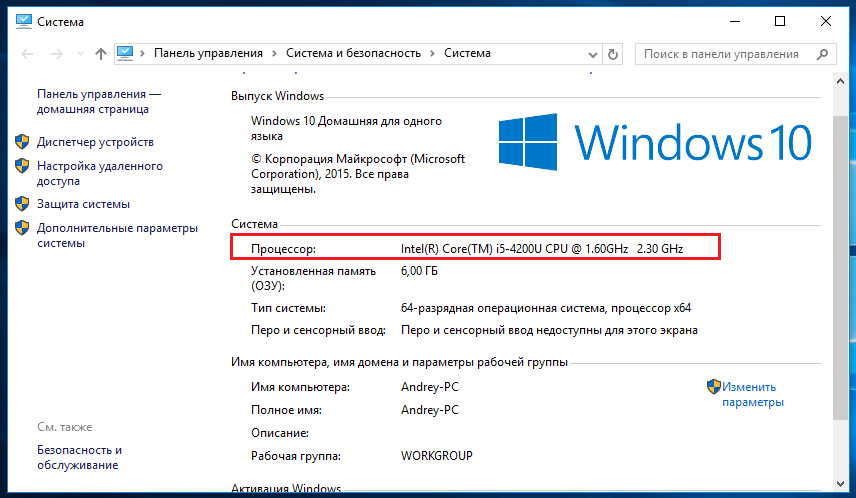Image resolution: width=856 pixels, height=498 pixels.
Task: Click shield icon beside Защита системы
Action: tap(22, 204)
